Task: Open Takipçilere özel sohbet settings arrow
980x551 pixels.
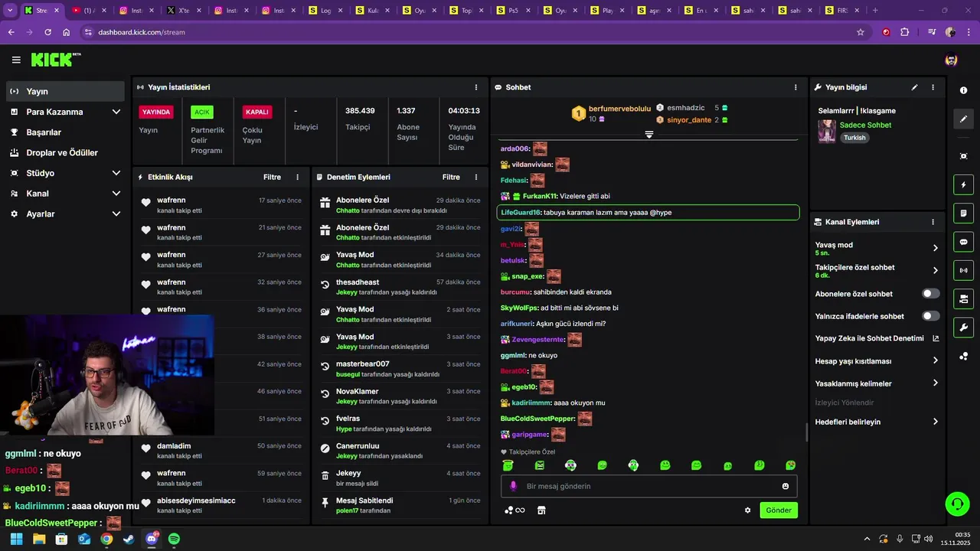Action: (936, 270)
